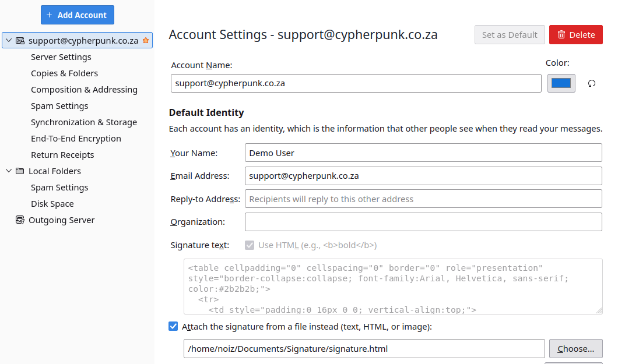The height and width of the screenshot is (364, 618).
Task: Click the Outgoing Server icon
Action: pos(20,220)
